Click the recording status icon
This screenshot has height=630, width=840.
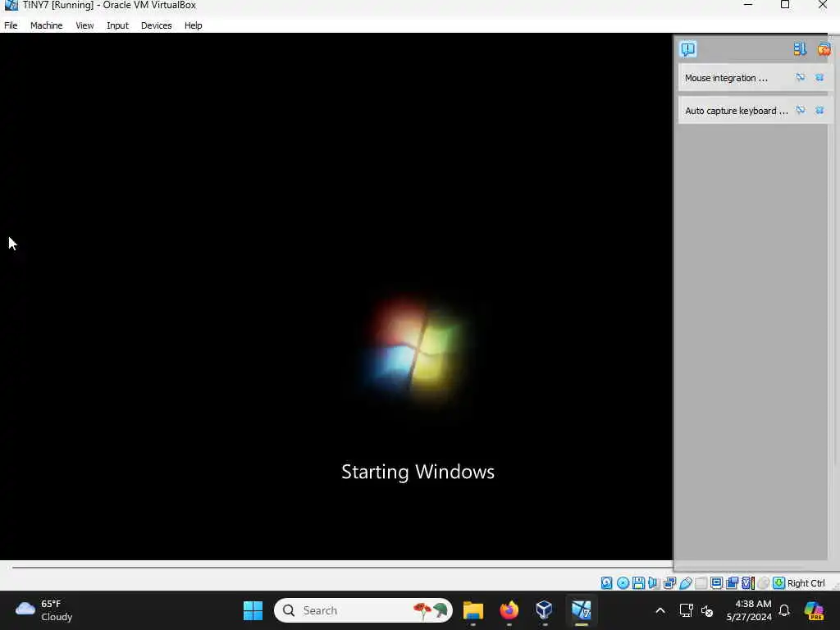pos(733,583)
